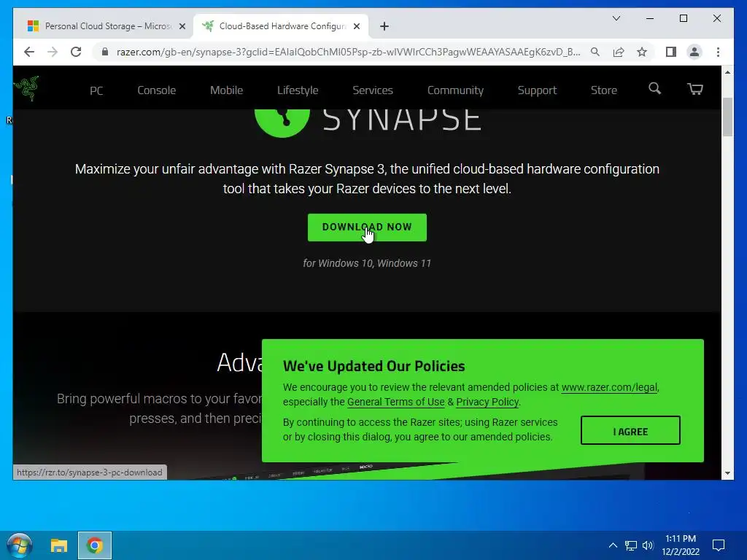Click the scrollbar up arrow

(727, 72)
